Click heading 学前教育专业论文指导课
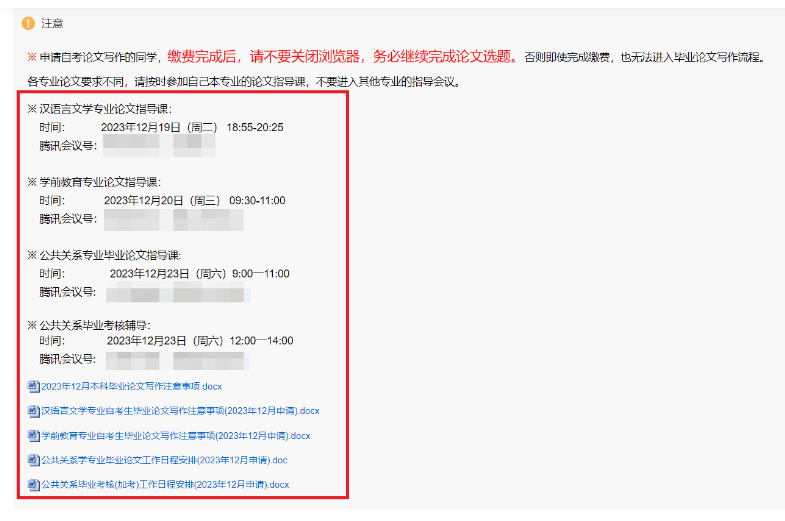Screen dimensions: 785x521 [100, 182]
